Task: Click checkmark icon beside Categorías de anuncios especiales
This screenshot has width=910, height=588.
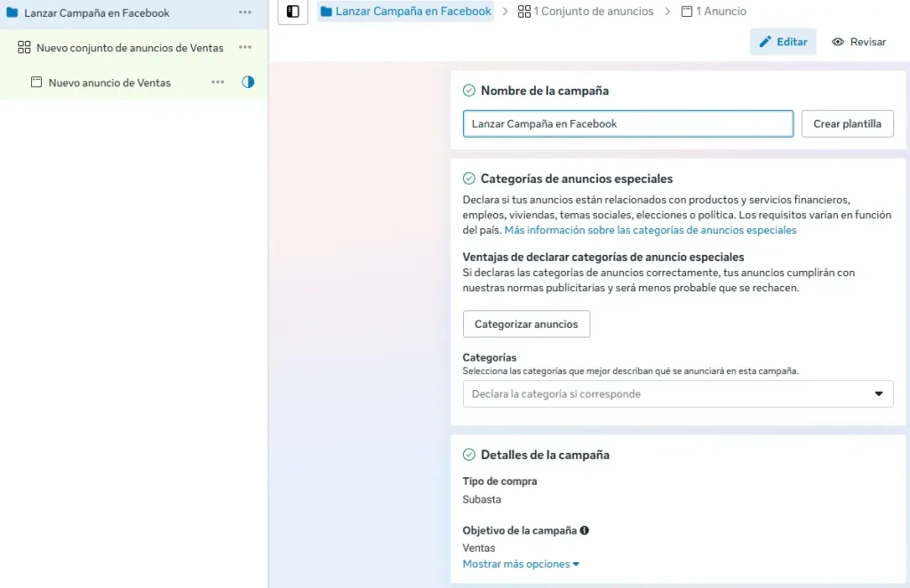Action: [x=469, y=179]
